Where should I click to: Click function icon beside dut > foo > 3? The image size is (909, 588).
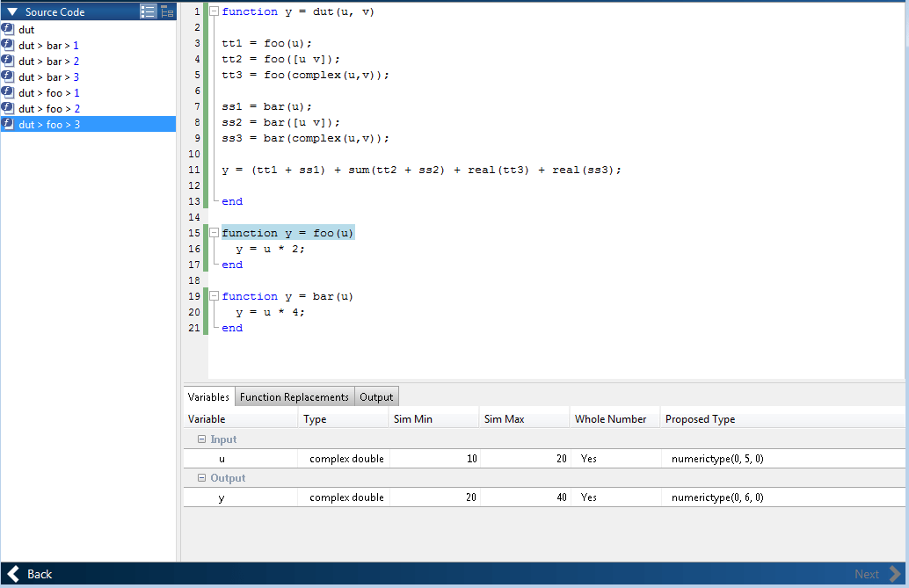(8, 124)
